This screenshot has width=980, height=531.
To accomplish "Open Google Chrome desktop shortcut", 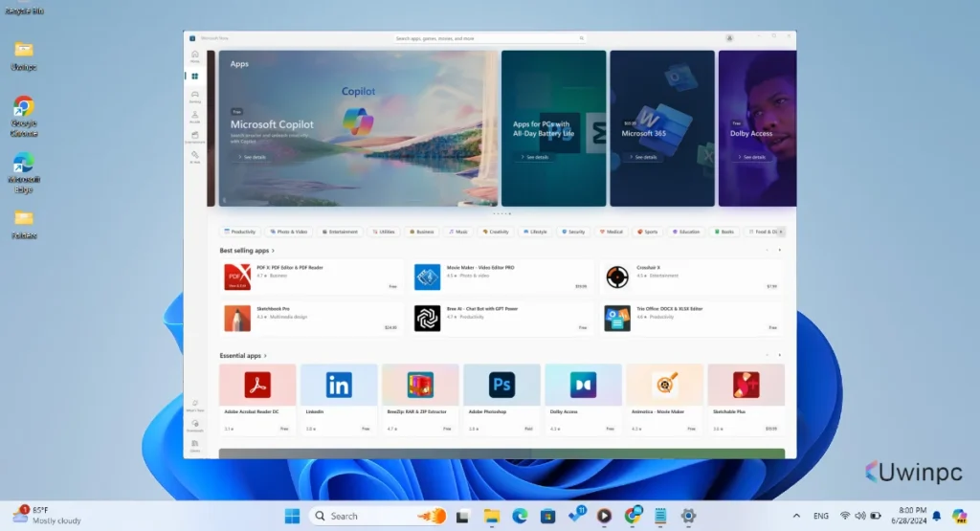I will [x=24, y=117].
